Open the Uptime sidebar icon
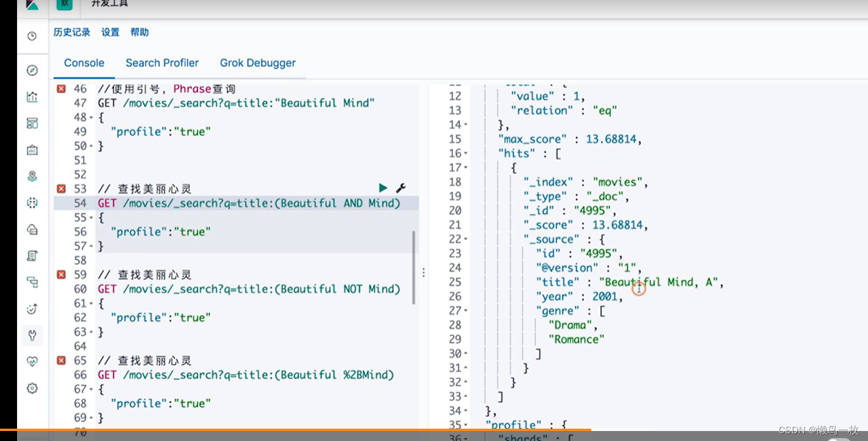The image size is (868, 441). pos(32,309)
